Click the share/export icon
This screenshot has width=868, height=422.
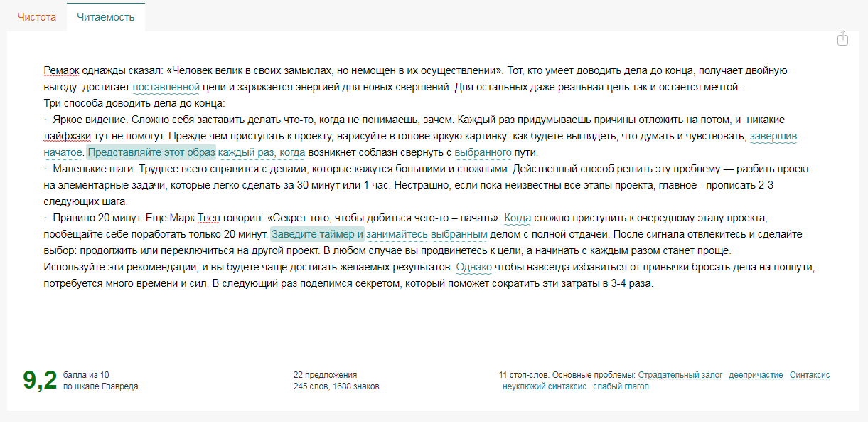(x=842, y=38)
